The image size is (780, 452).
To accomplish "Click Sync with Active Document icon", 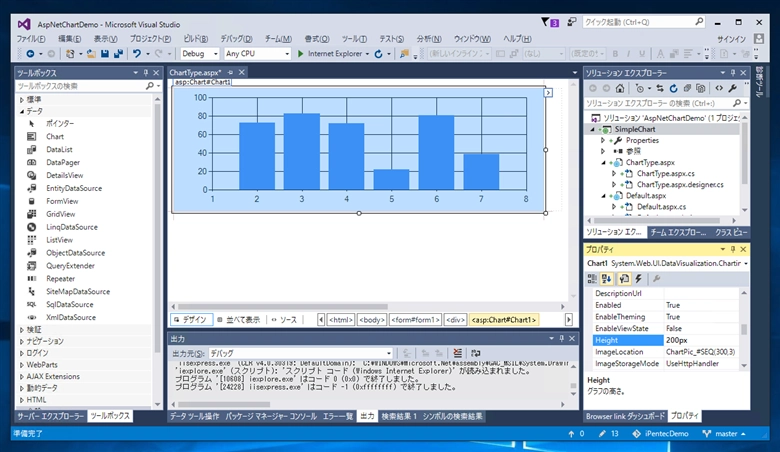I will pyautogui.click(x=660, y=89).
